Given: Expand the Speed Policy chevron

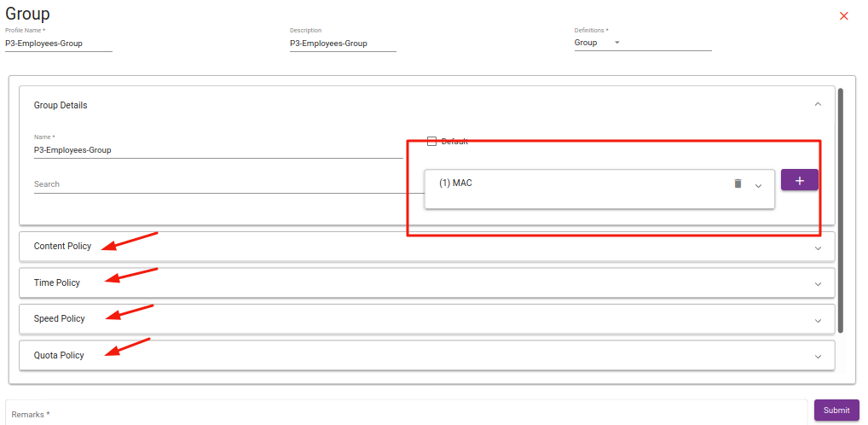Looking at the screenshot, I should tap(818, 321).
